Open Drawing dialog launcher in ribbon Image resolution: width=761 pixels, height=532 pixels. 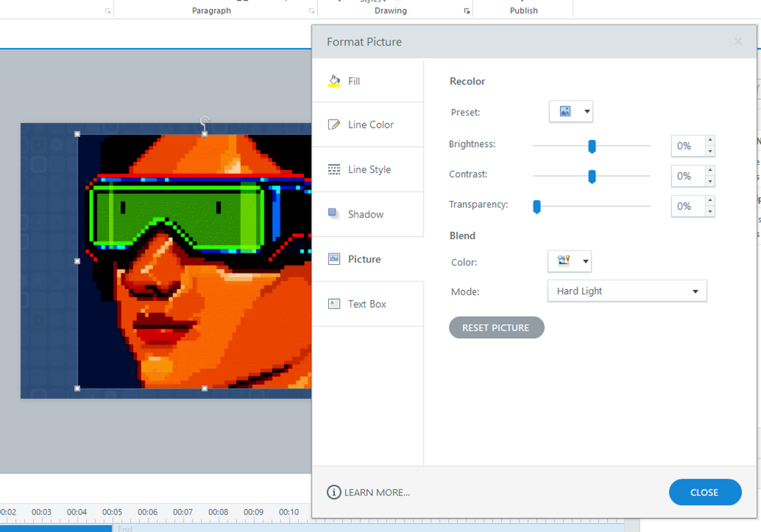coord(467,11)
